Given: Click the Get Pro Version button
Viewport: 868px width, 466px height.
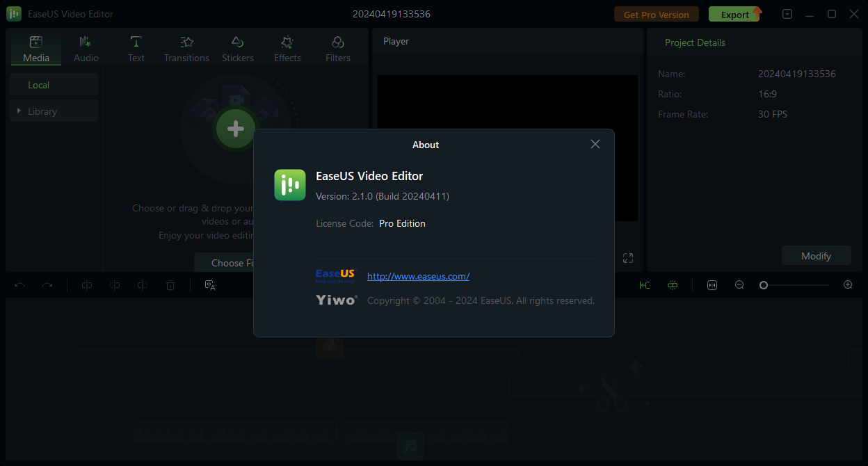Looking at the screenshot, I should click(656, 14).
